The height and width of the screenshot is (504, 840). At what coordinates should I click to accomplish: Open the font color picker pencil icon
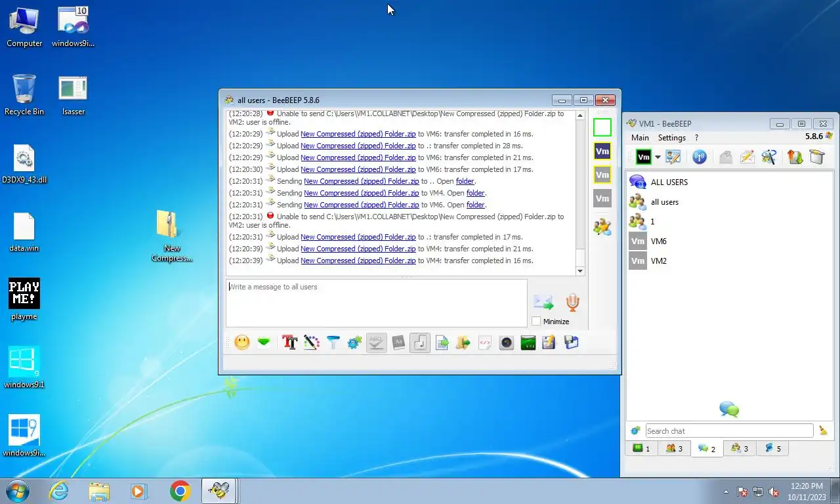(311, 343)
